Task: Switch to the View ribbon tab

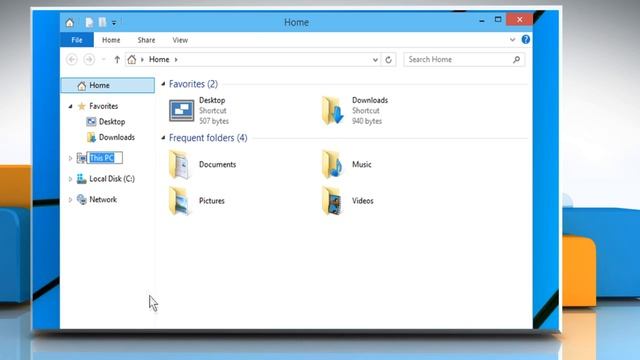Action: [x=180, y=40]
